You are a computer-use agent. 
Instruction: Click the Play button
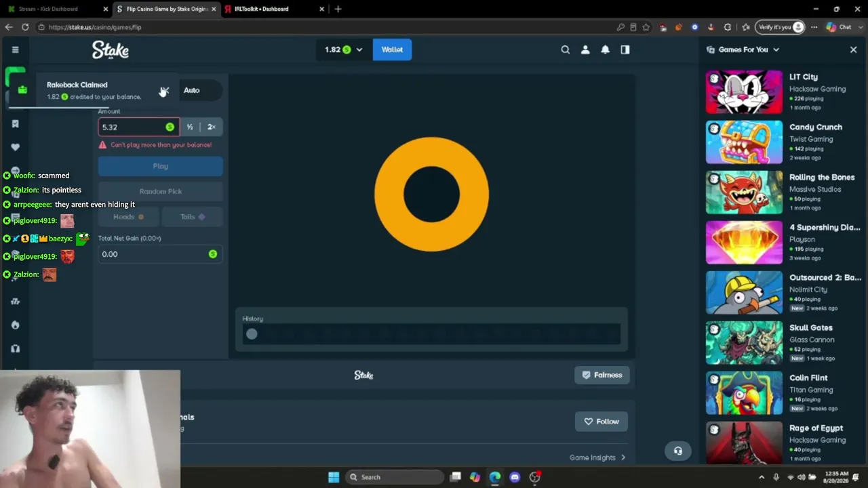160,166
